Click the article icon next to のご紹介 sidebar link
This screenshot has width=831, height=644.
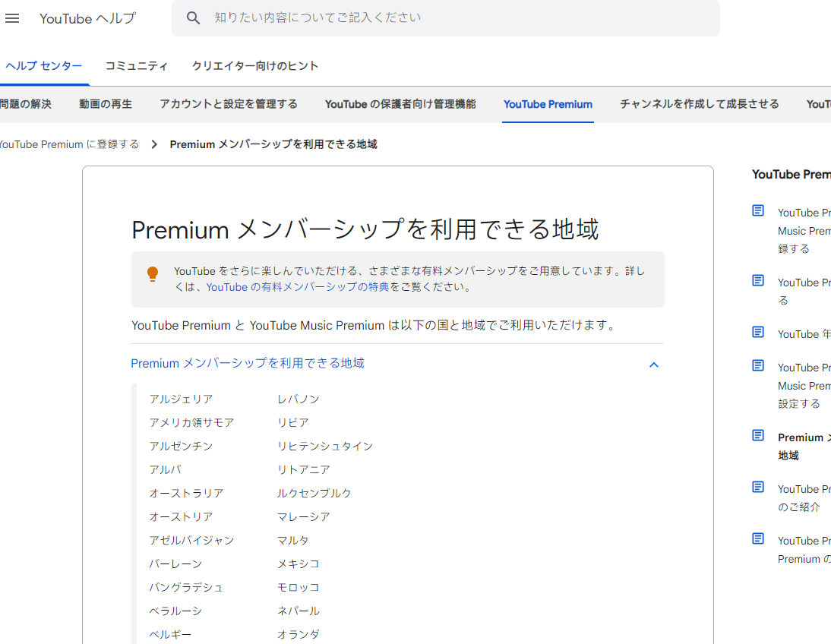tap(757, 488)
